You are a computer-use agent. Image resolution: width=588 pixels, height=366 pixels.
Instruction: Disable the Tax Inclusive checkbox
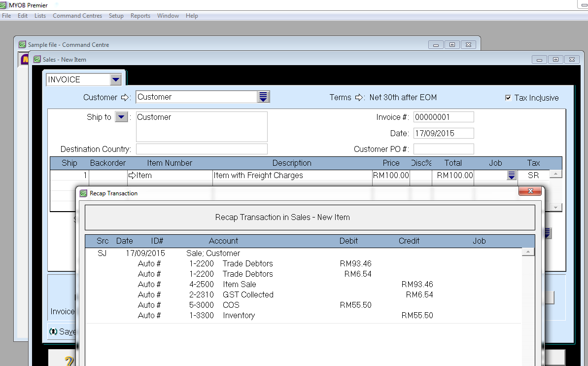tap(508, 97)
